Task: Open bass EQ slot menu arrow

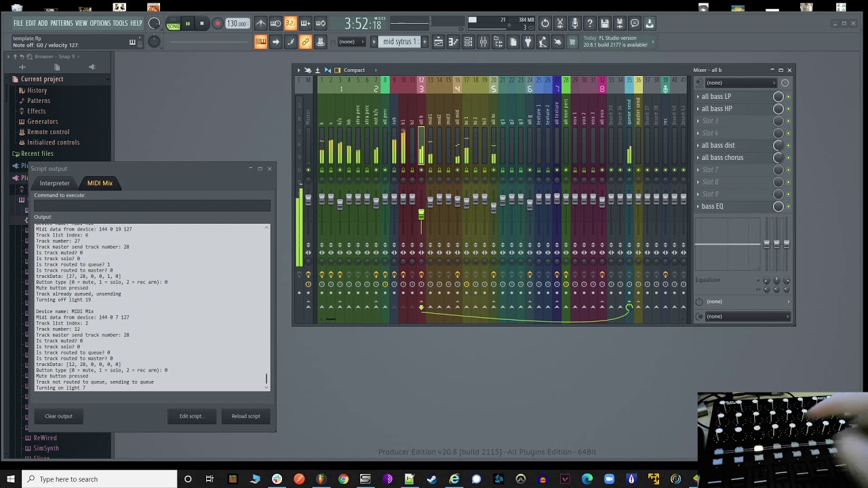Action: click(x=698, y=206)
